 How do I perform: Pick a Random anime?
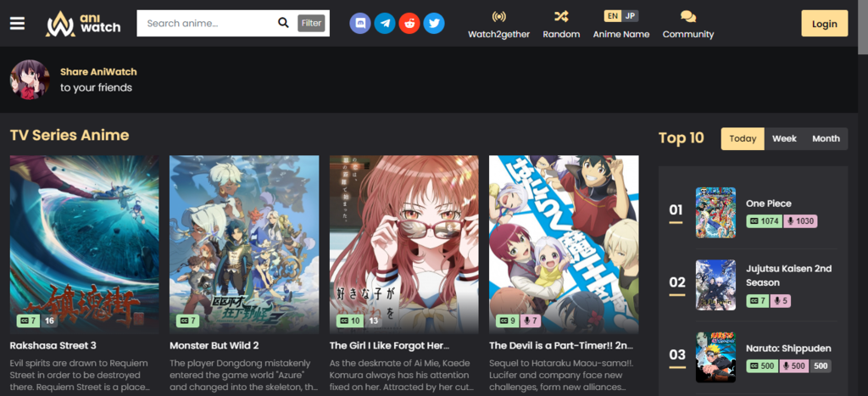coord(561,25)
